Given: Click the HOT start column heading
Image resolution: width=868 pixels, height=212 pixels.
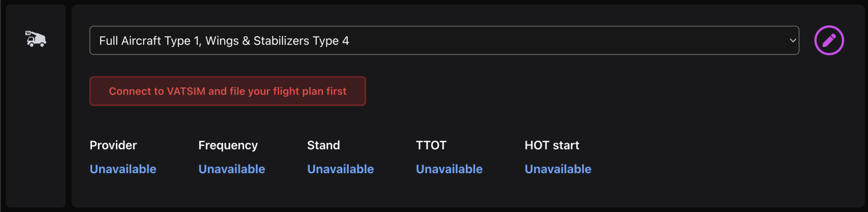Looking at the screenshot, I should click(x=552, y=145).
